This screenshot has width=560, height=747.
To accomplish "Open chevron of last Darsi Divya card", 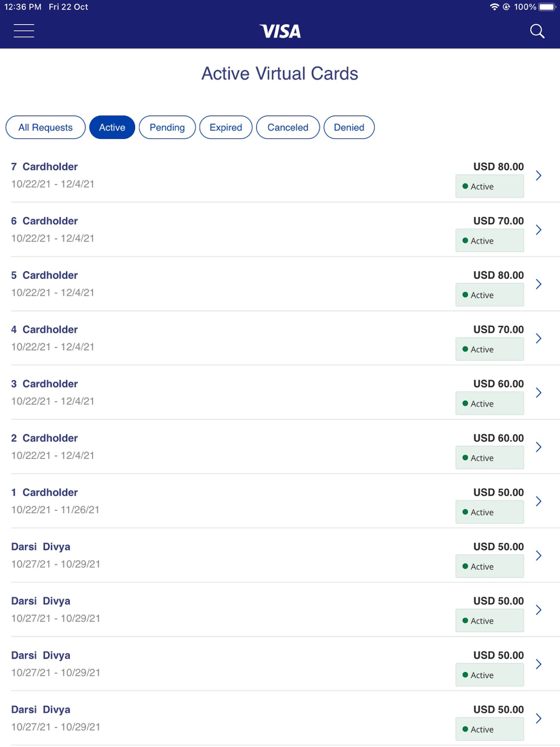I will 538,718.
